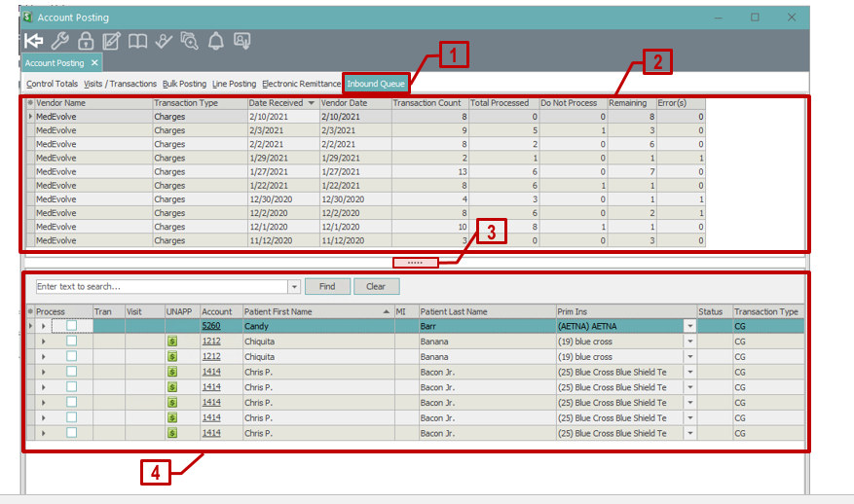
Task: Open the wrench settings tool
Action: 60,40
